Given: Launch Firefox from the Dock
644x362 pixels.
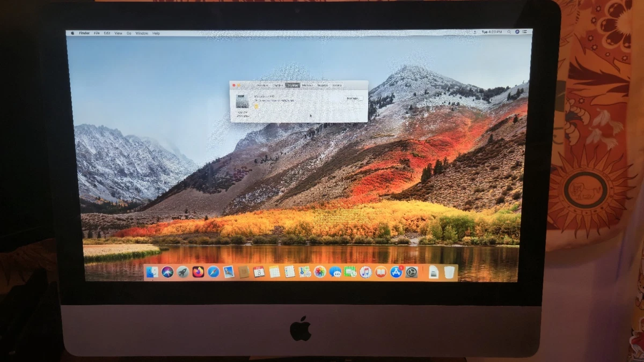Looking at the screenshot, I should point(198,272).
